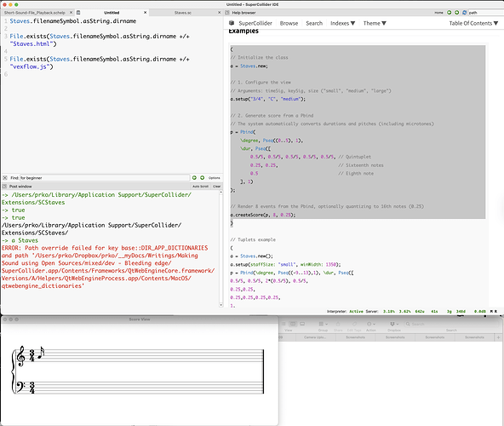This screenshot has height=426, width=504.
Task: Click line 1 'Staves.filenameSymbol.asString.dirname' in editor
Action: [73, 21]
